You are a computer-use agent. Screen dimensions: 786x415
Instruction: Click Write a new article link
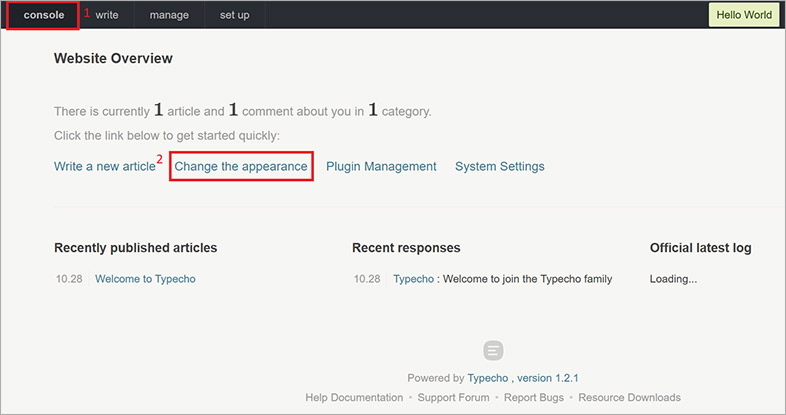click(105, 166)
